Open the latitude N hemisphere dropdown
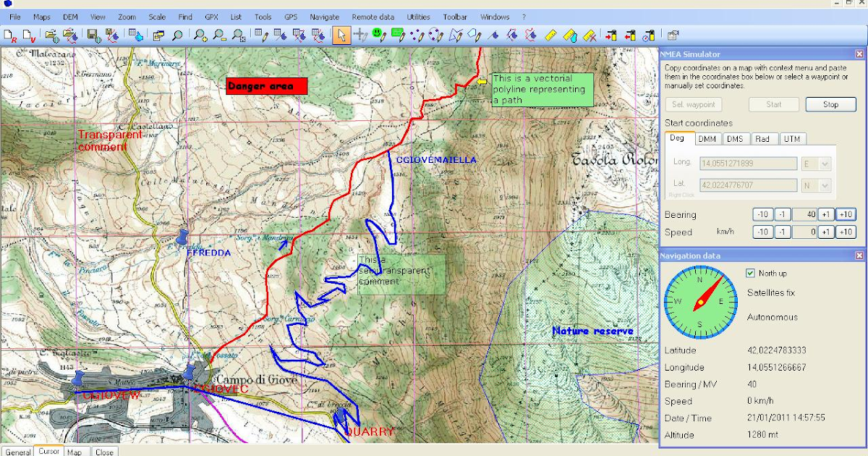This screenshot has width=868, height=456. (825, 185)
